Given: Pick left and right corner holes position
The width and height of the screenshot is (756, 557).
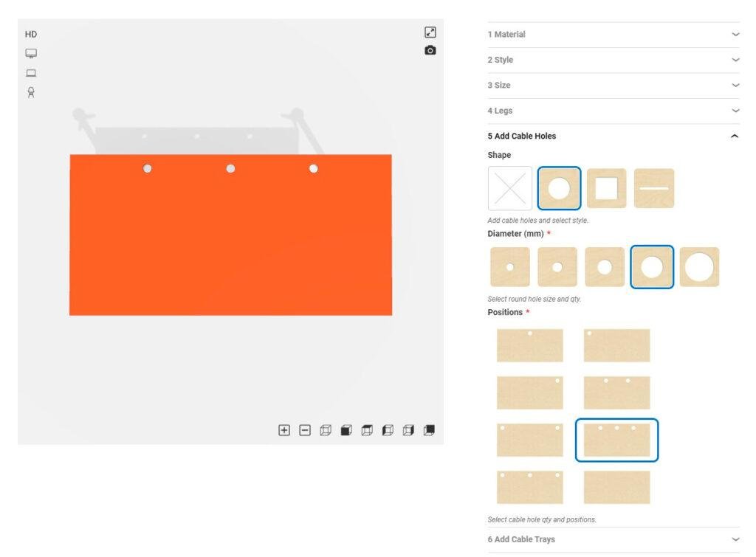Looking at the screenshot, I should click(530, 440).
